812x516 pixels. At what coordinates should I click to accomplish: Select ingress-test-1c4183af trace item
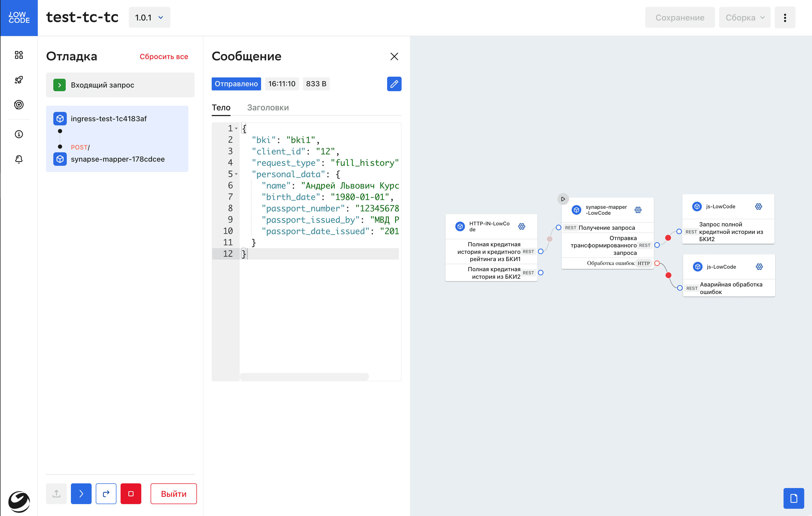pos(109,119)
